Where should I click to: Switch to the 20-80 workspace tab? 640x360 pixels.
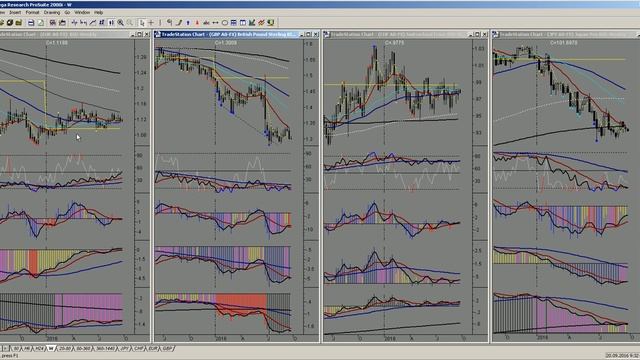(x=66, y=349)
